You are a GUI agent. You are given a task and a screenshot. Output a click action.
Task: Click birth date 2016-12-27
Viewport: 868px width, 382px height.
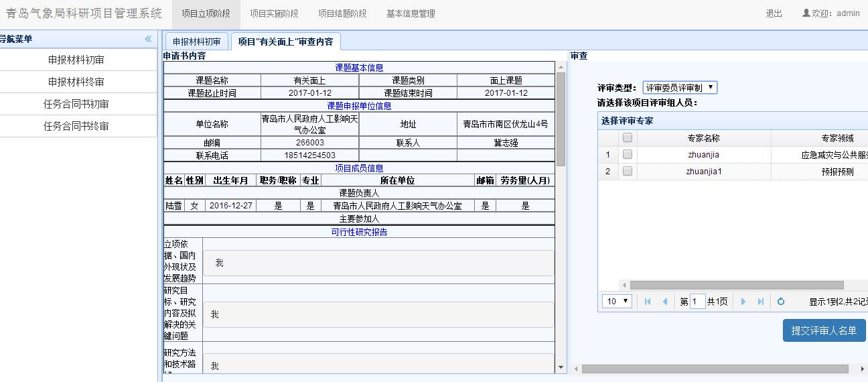tap(230, 206)
